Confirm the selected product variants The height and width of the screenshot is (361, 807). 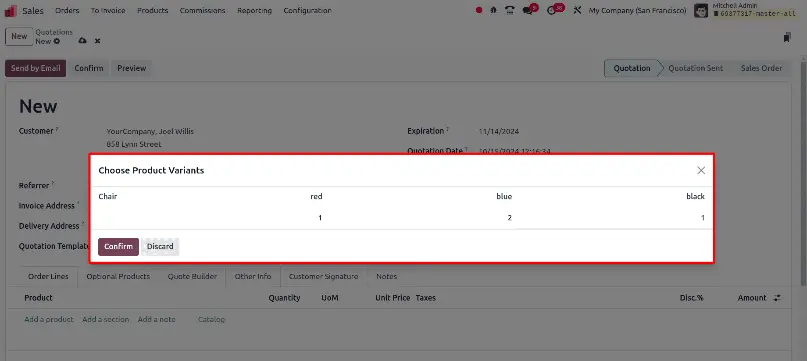click(118, 247)
